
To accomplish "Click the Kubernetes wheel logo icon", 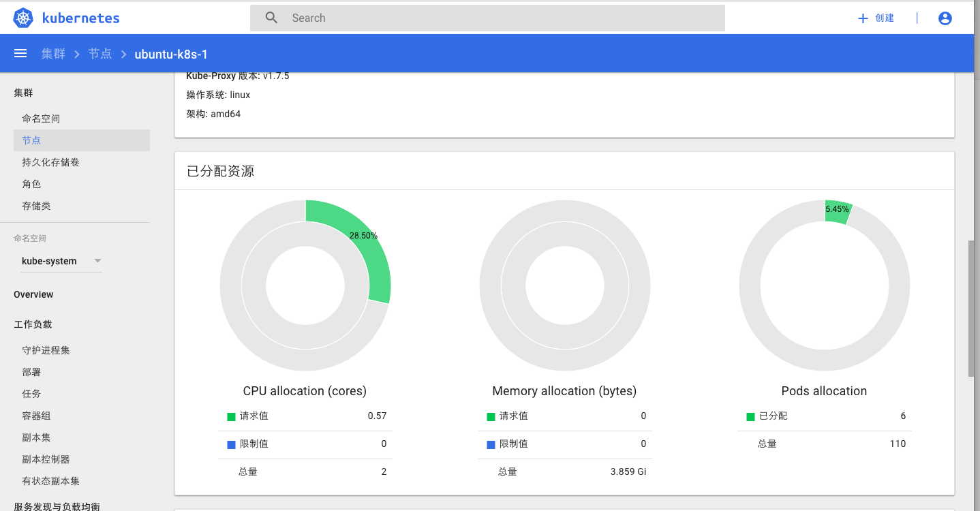I will (23, 18).
